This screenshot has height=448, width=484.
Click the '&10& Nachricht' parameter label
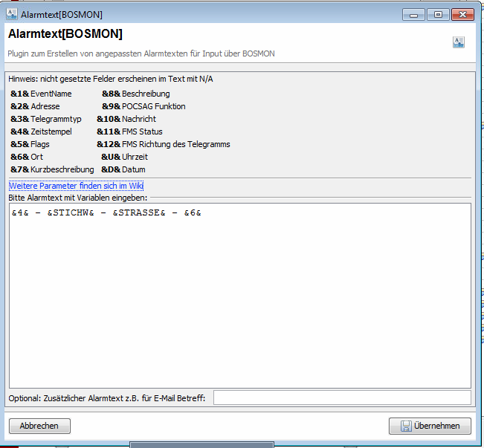[x=126, y=119]
